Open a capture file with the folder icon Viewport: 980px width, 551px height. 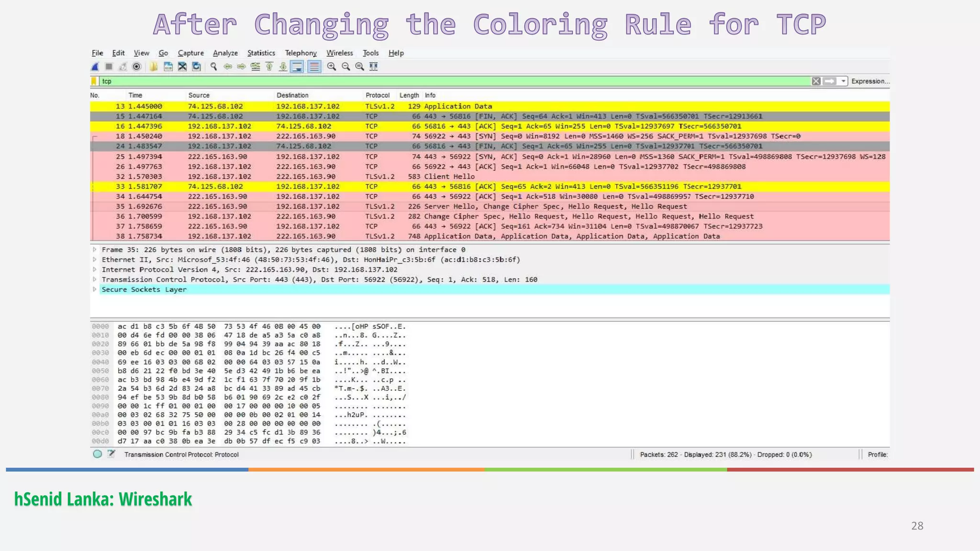pos(154,66)
